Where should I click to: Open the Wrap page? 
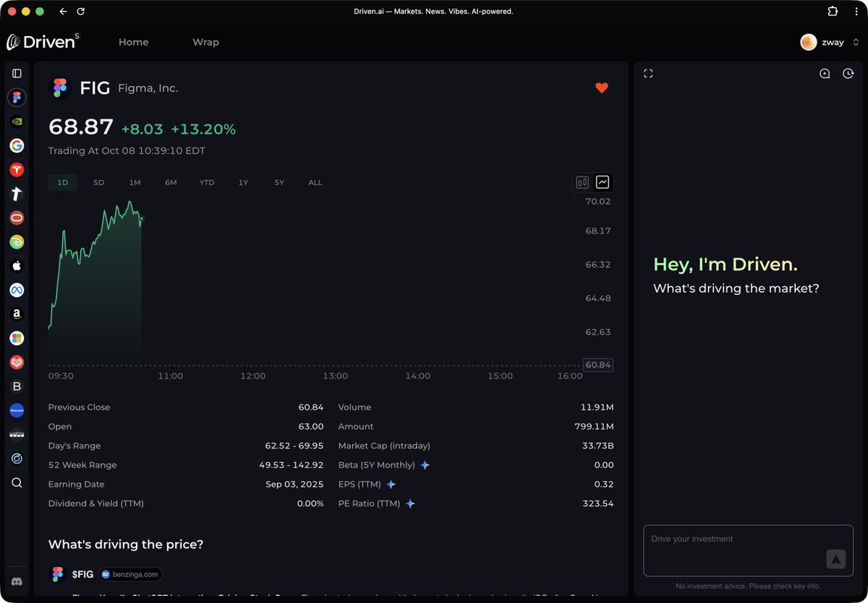pyautogui.click(x=205, y=42)
